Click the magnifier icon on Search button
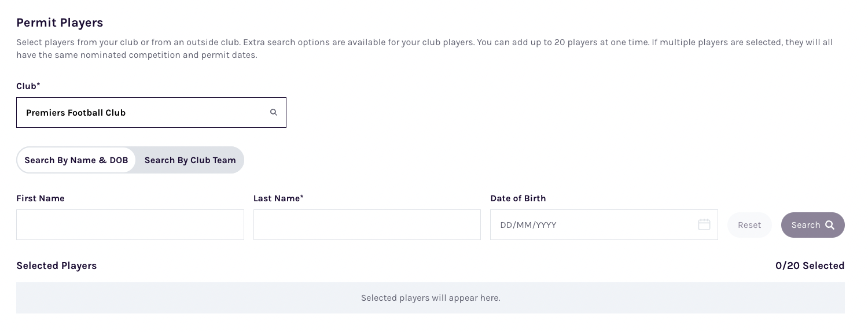 tap(830, 225)
